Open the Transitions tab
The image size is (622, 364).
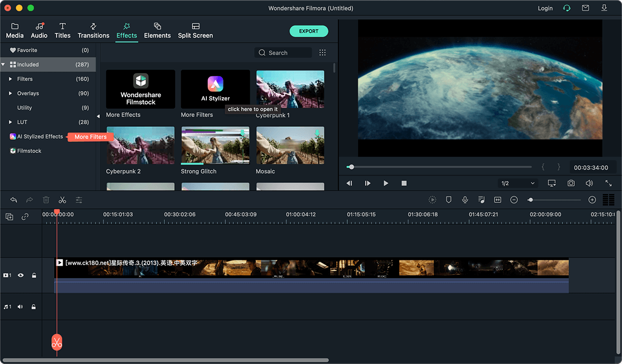[x=93, y=31]
